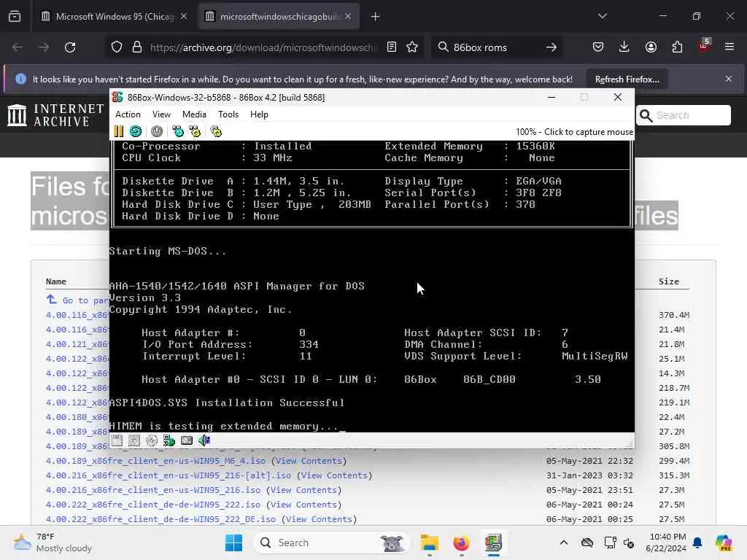Send Ctrl+Alt+Esc via 86Box toolbar icon
Viewport: 747px width, 560px height.
[x=195, y=131]
